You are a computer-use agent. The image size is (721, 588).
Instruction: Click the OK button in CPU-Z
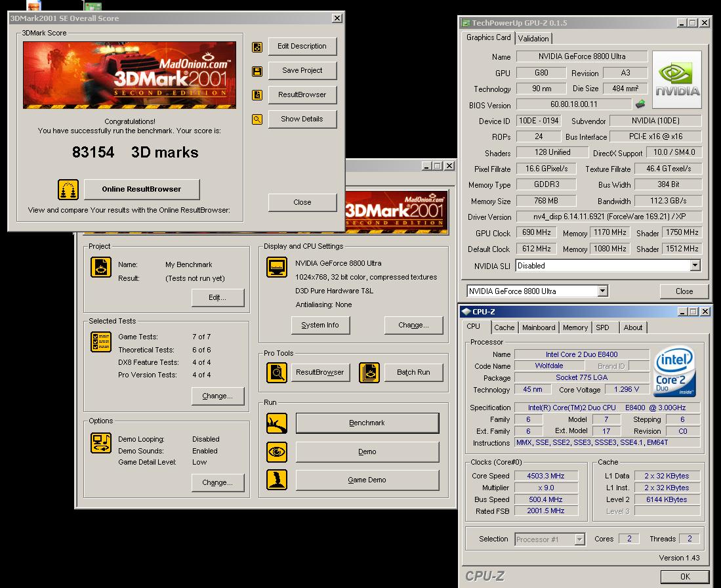(685, 576)
